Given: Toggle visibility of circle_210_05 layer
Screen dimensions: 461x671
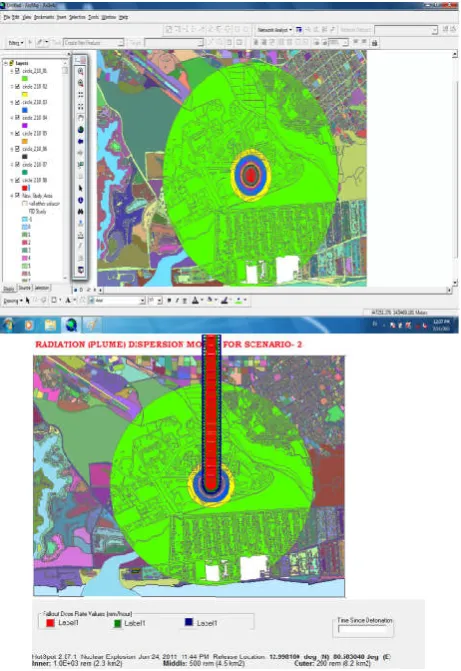Looking at the screenshot, I should 17,134.
